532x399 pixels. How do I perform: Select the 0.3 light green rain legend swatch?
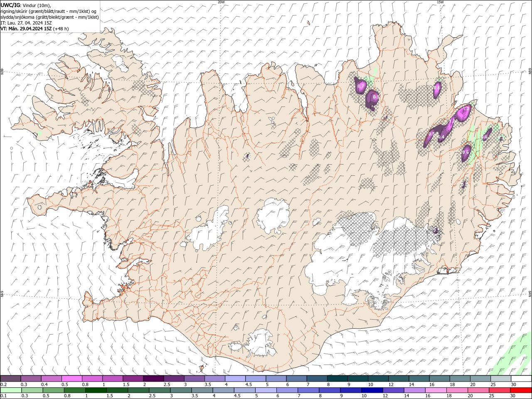(x=32, y=390)
